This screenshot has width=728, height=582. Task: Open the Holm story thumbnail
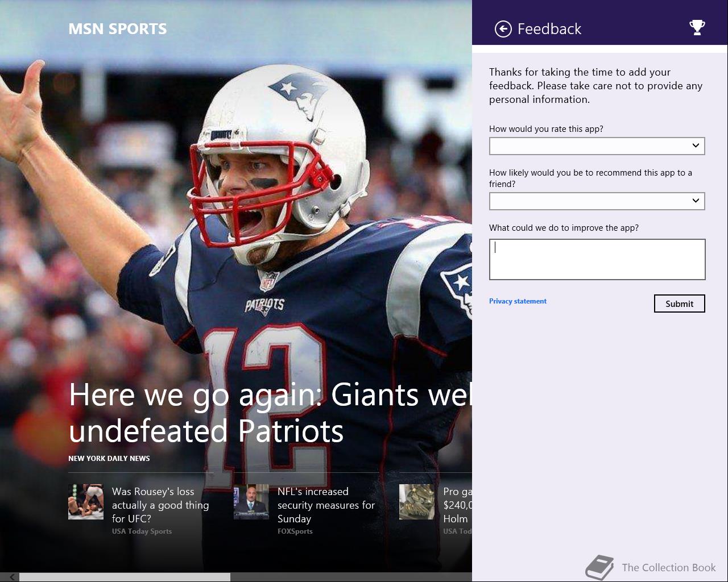[417, 502]
